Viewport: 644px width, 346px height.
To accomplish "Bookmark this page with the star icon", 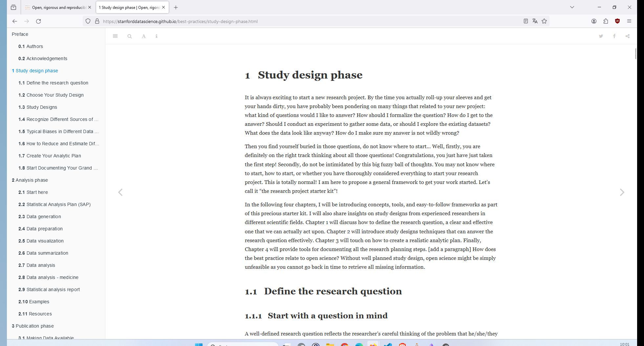I will click(x=544, y=21).
